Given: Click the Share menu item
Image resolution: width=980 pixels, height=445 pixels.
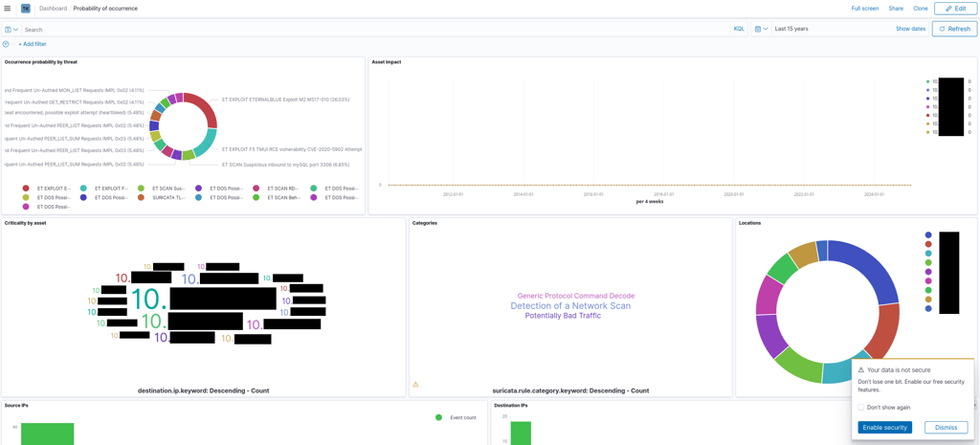Looking at the screenshot, I should [896, 9].
